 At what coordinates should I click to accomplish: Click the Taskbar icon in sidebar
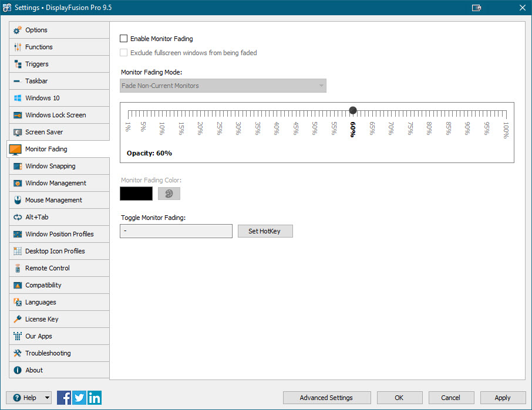point(17,82)
